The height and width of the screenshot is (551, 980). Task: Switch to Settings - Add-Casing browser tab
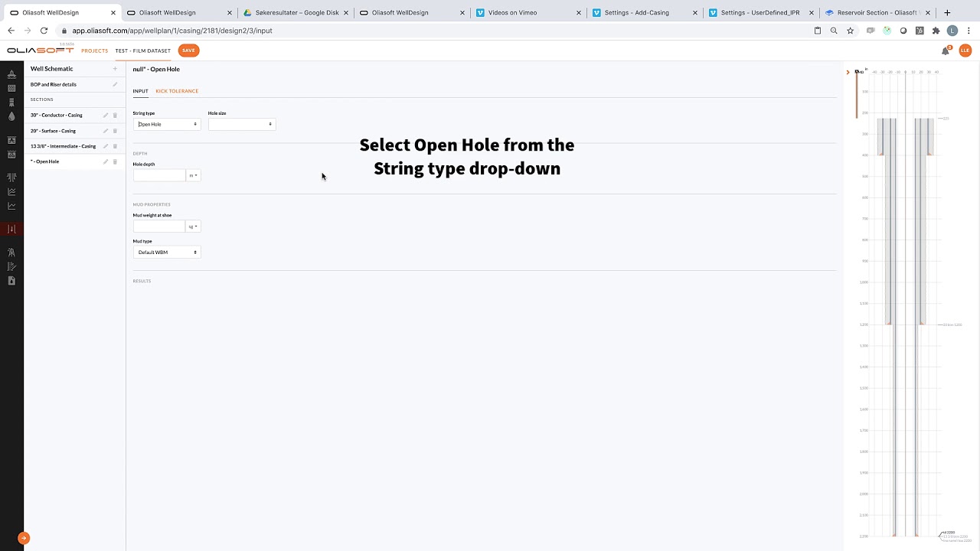[x=642, y=12]
